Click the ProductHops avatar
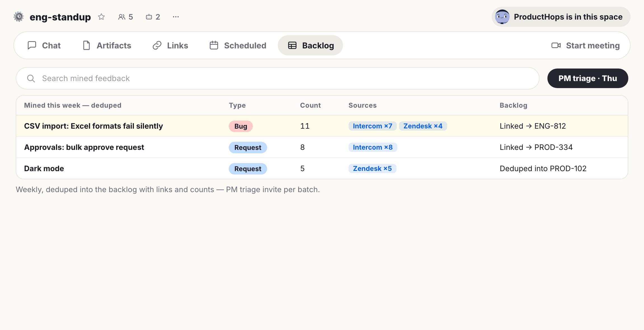644x330 pixels. [502, 17]
